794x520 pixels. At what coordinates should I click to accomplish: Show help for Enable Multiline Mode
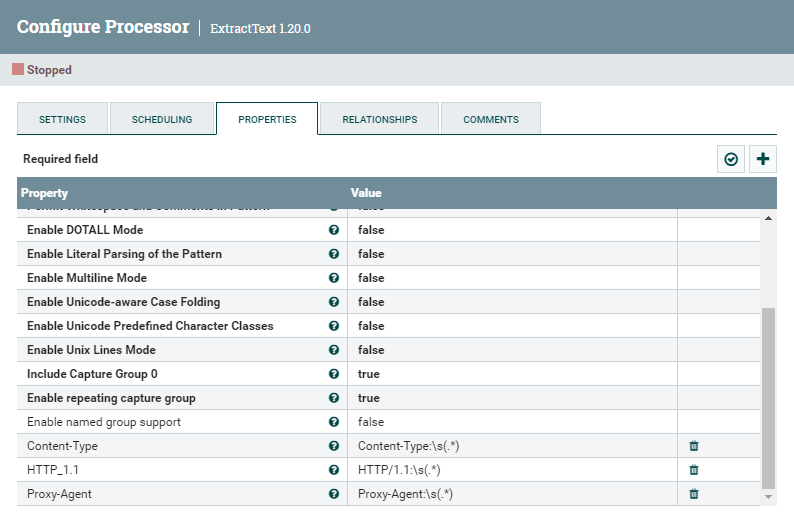coord(334,278)
